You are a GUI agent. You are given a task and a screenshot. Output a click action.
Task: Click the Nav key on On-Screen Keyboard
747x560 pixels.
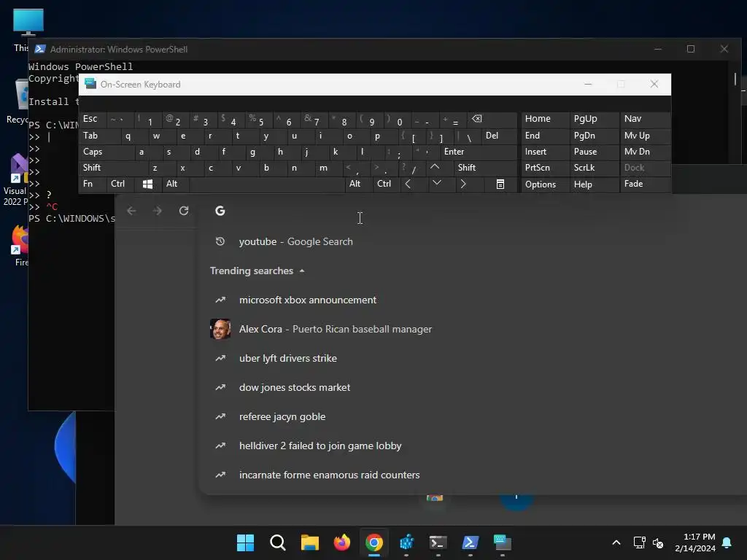645,119
